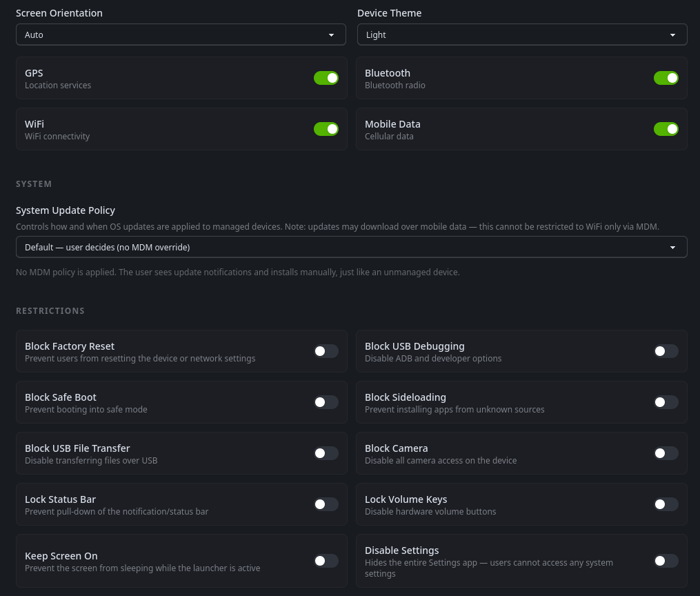Turn on Keep Screen On
Screen dimensions: 700x596
326,561
